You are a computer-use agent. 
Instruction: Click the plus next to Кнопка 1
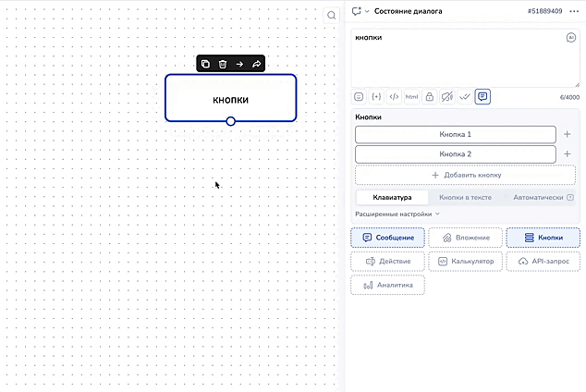click(x=568, y=134)
